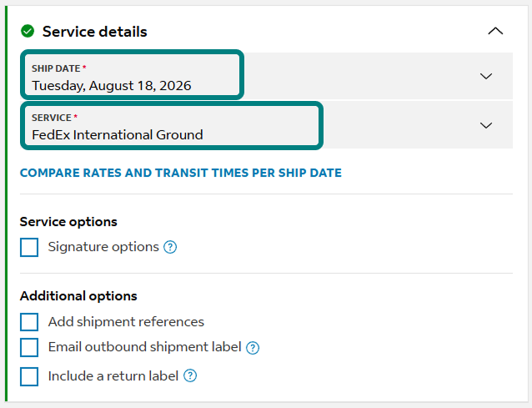532x408 pixels.
Task: Collapse the Service details section chevron
Action: [x=495, y=31]
